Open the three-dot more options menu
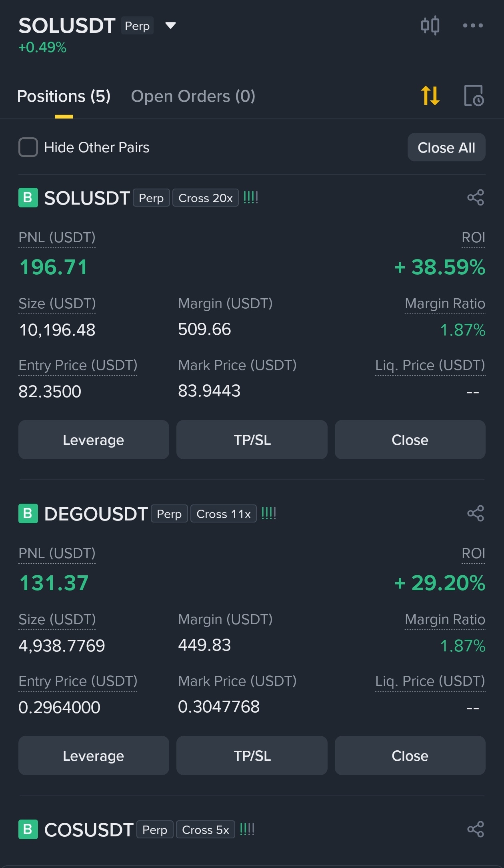This screenshot has height=868, width=504. click(473, 26)
